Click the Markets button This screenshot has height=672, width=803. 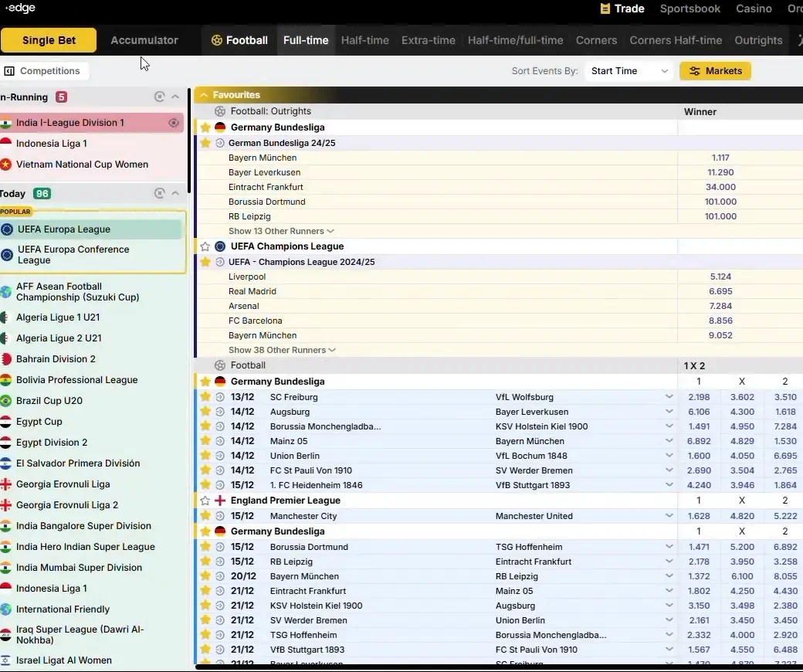pyautogui.click(x=715, y=71)
